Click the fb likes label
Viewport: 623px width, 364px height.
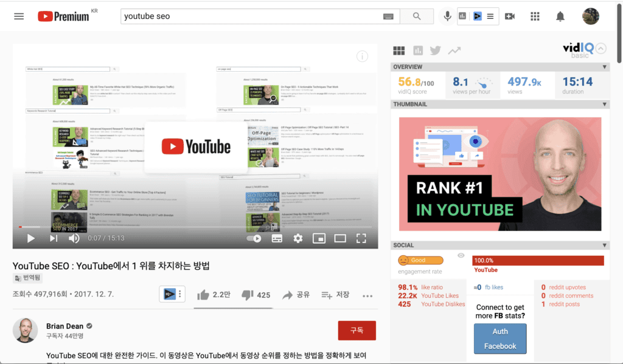tap(494, 287)
